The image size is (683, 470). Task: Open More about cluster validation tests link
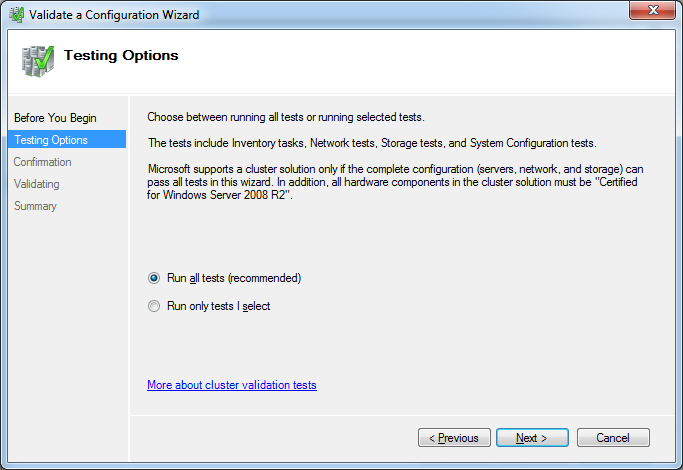coord(232,385)
